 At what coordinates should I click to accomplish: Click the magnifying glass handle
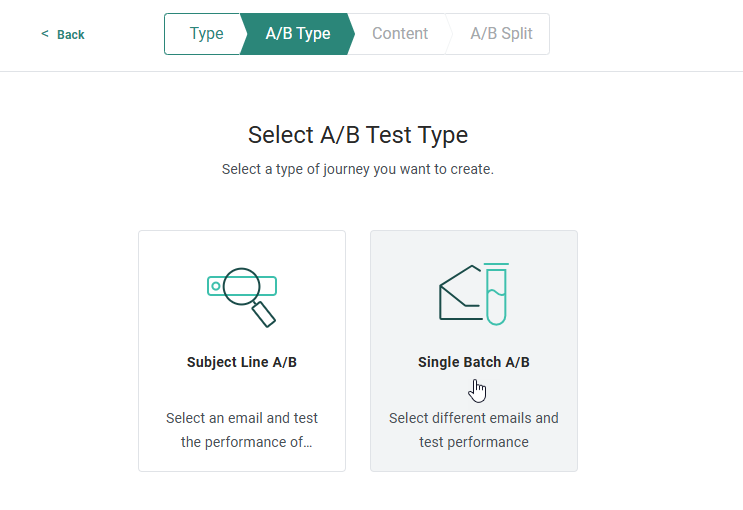coord(264,315)
